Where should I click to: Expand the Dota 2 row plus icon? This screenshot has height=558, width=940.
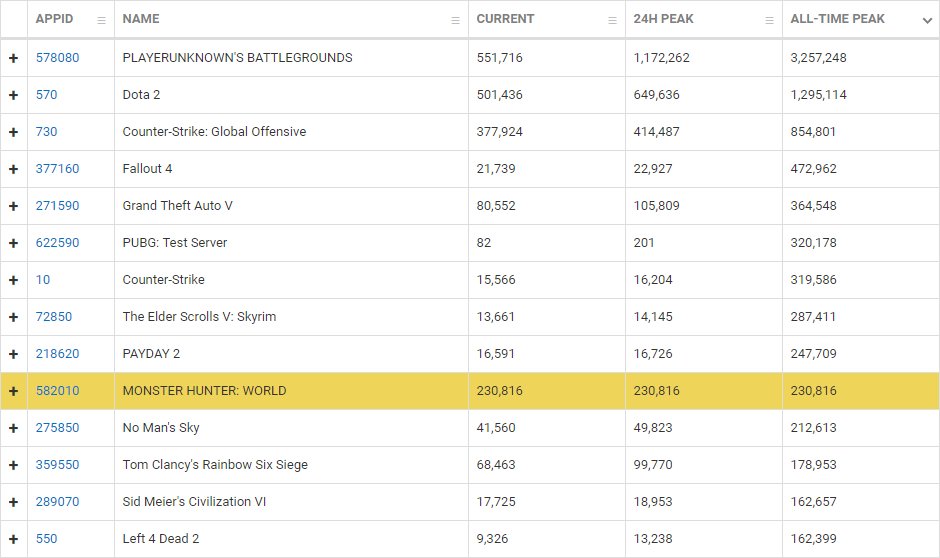(x=13, y=95)
